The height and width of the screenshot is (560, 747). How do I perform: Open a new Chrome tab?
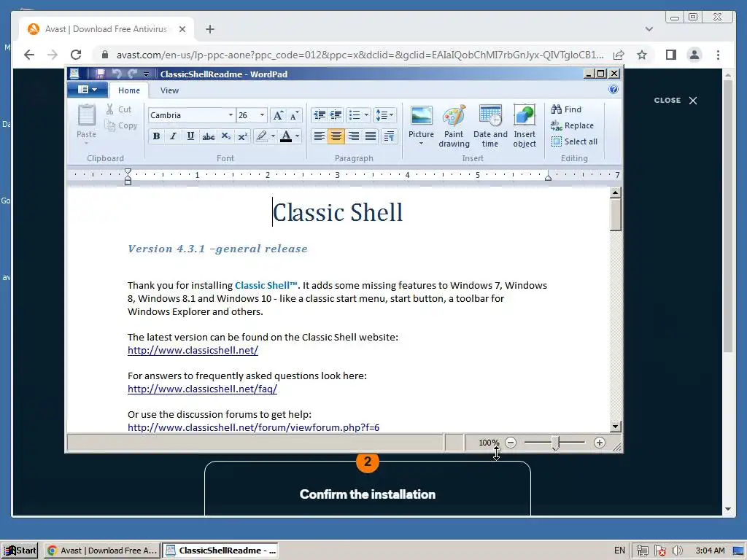210,29
